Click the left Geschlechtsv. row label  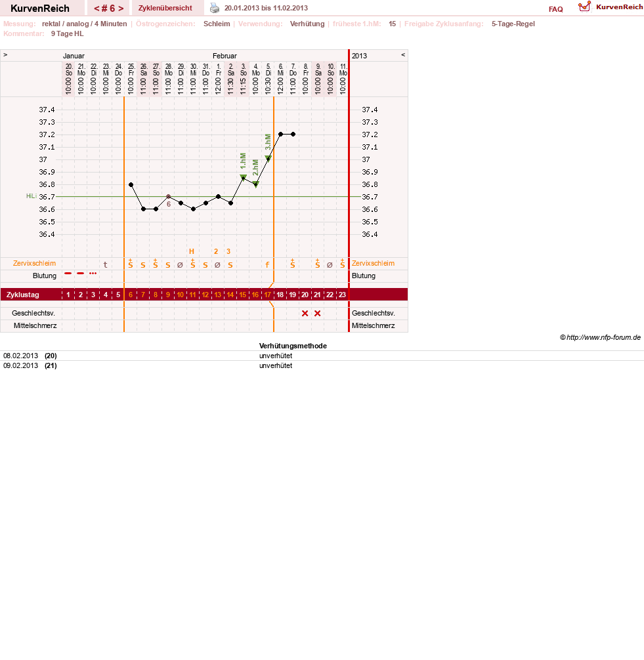33,313
